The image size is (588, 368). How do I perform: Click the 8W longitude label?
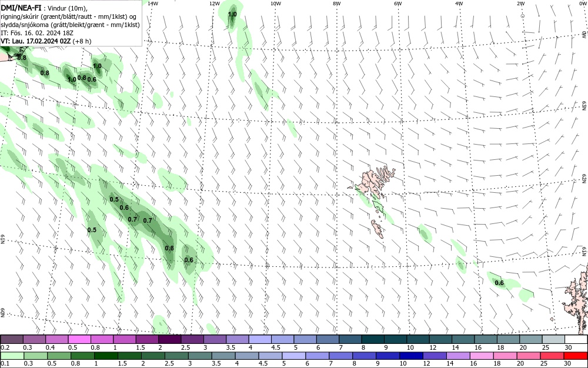pyautogui.click(x=337, y=4)
